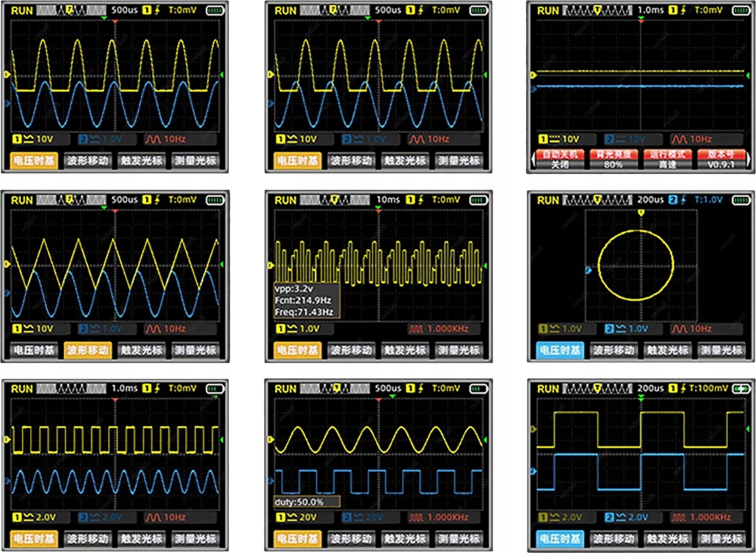The width and height of the screenshot is (756, 553).
Task: Adjust the 背光亮度 backlight setting at 80%
Action: pos(613,160)
